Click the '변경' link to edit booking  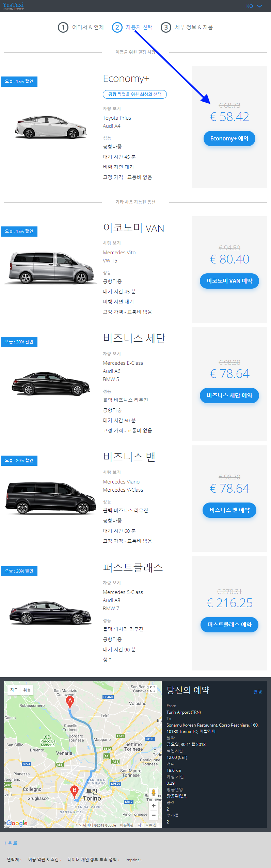(258, 692)
